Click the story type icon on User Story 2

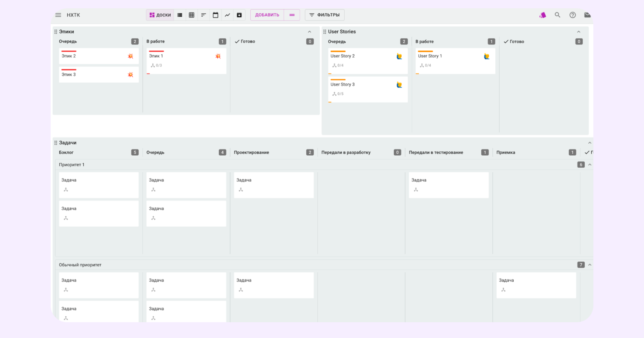[399, 56]
